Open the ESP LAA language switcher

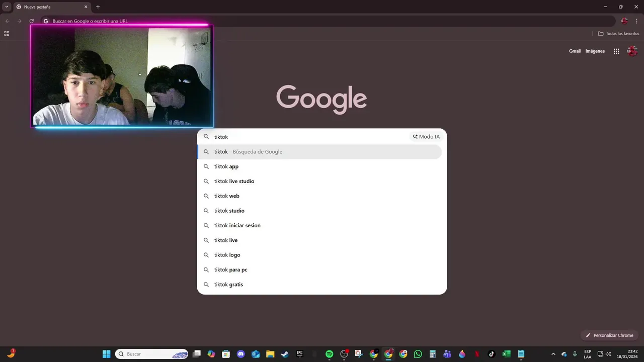(588, 354)
